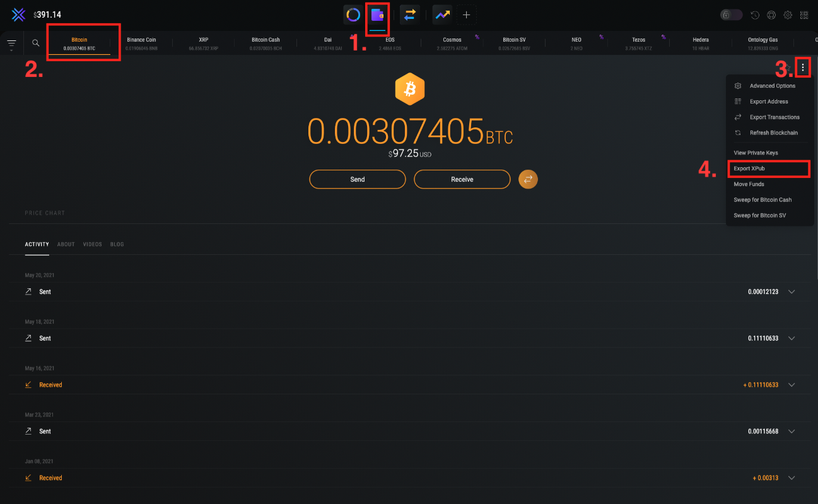Screen dimensions: 818x504
Task: Toggle the wallet lock switch
Action: click(730, 14)
